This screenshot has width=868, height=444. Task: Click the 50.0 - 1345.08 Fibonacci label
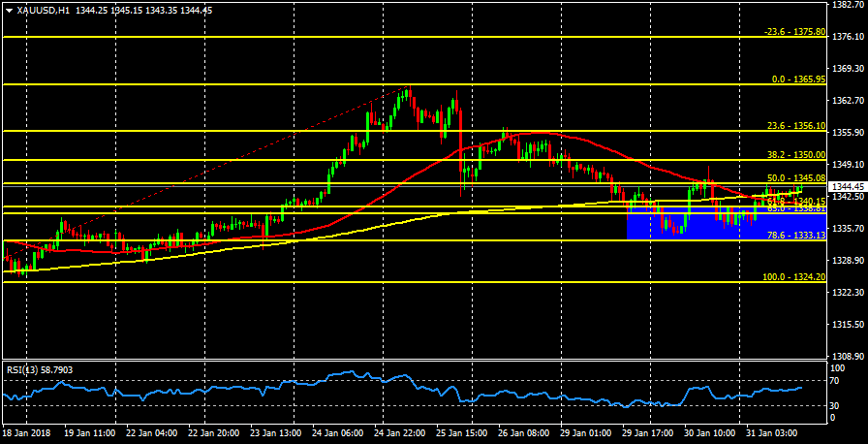click(x=795, y=178)
